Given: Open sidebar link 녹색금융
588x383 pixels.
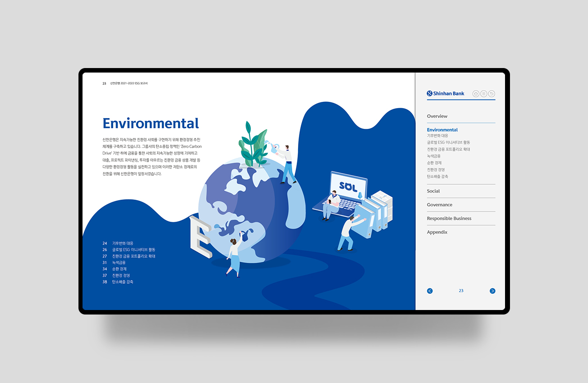Looking at the screenshot, I should point(434,156).
